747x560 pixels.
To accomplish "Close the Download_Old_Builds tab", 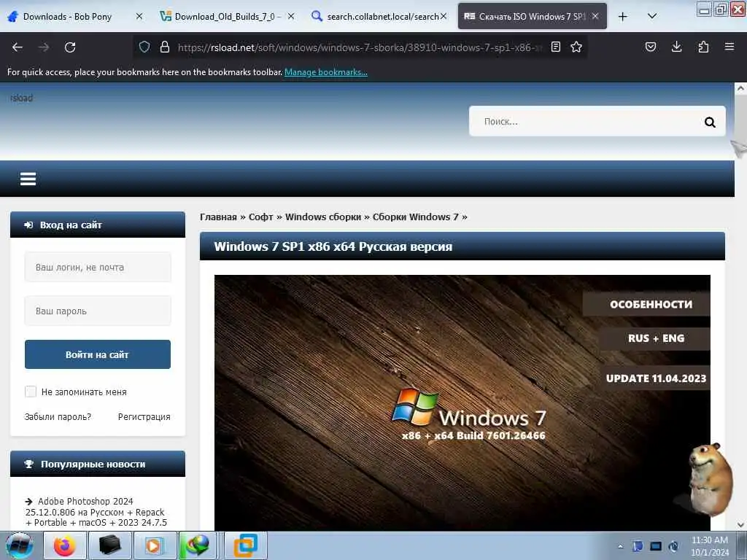I will coord(291,17).
